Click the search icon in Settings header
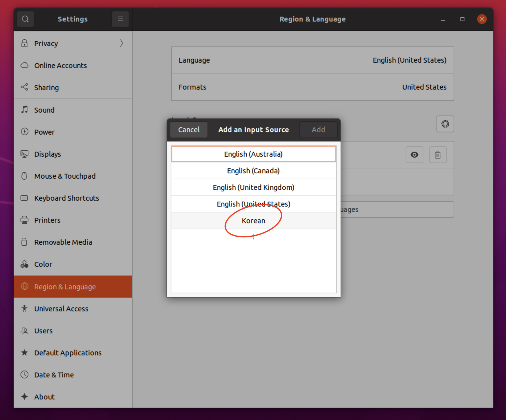 tap(25, 19)
